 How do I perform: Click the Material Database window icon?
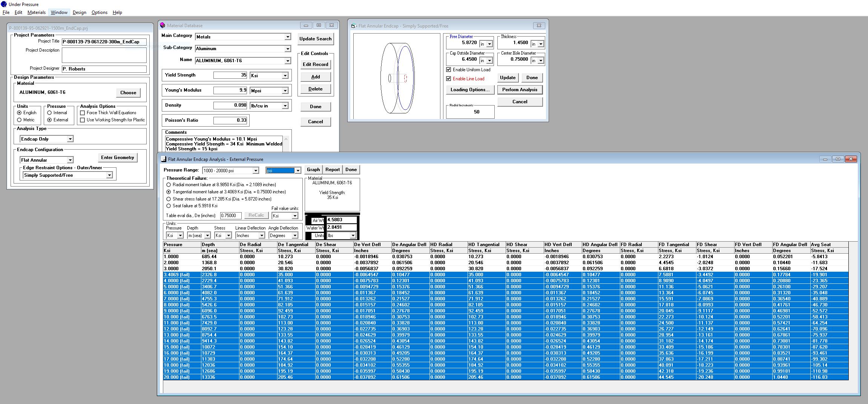click(163, 25)
